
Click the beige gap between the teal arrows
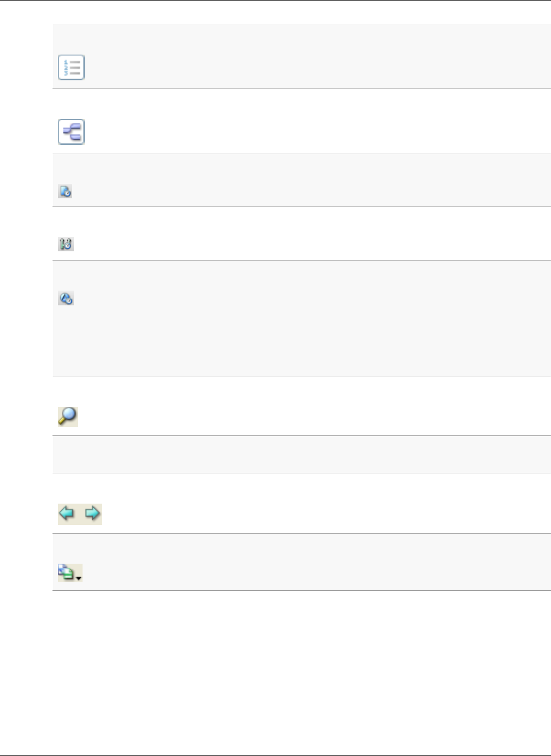point(80,514)
